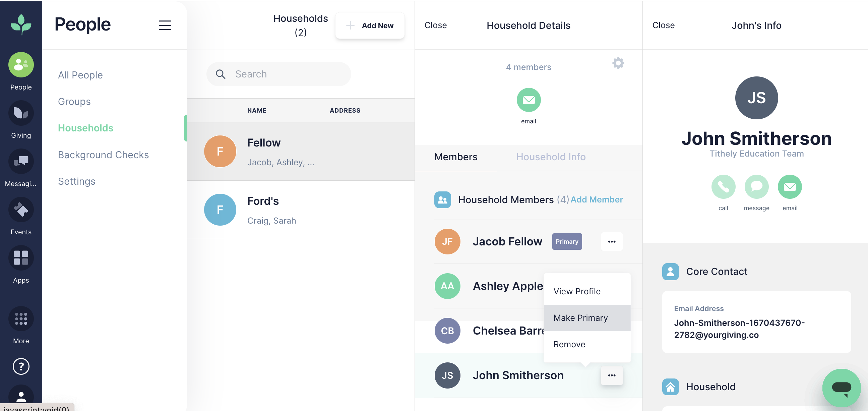
Task: Open Jacob Fellow's three-dot options menu
Action: click(x=611, y=241)
